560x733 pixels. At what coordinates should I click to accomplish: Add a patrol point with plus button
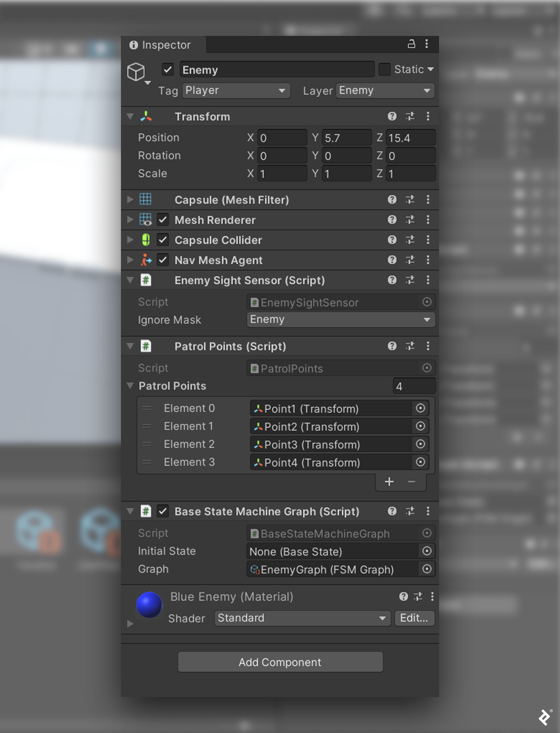coord(389,481)
